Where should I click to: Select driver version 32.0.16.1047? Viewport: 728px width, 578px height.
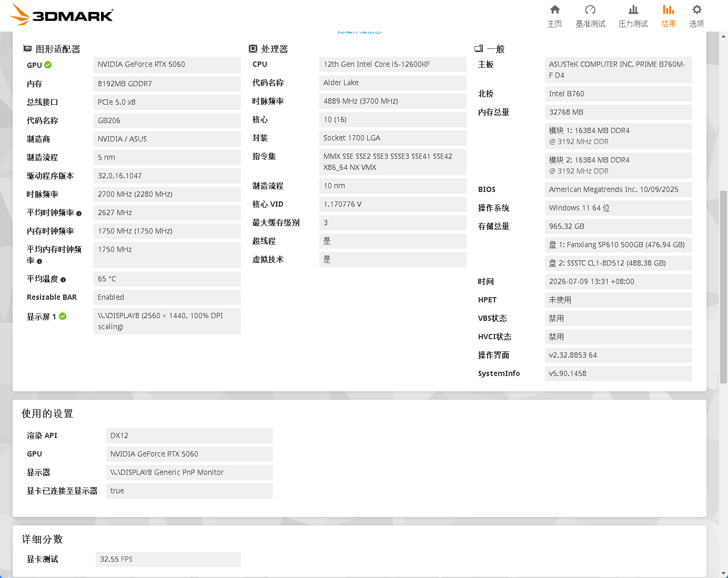coord(167,176)
